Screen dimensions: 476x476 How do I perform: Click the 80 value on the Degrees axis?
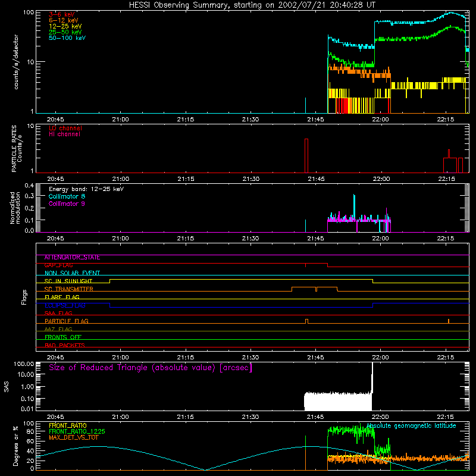30,431
